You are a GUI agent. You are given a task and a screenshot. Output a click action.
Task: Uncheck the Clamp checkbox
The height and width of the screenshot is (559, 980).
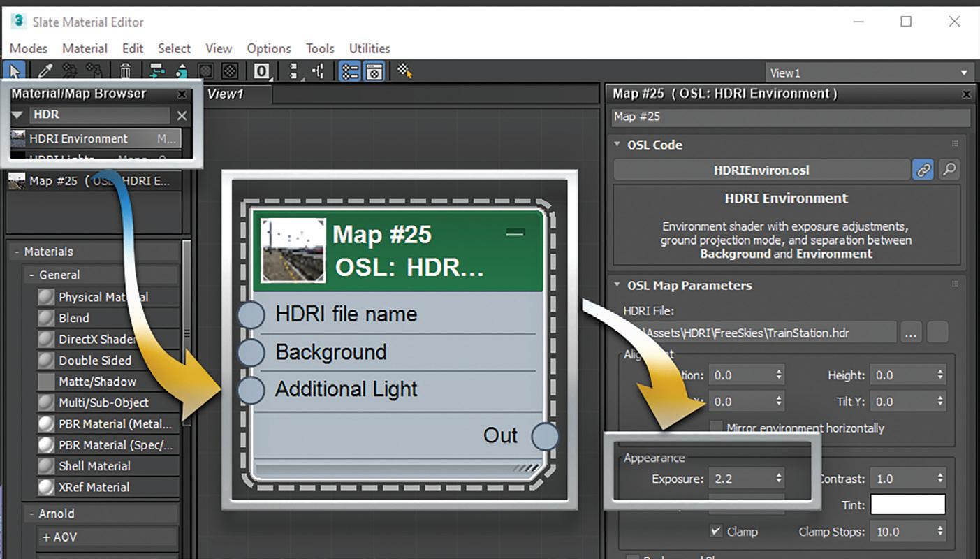click(x=715, y=531)
